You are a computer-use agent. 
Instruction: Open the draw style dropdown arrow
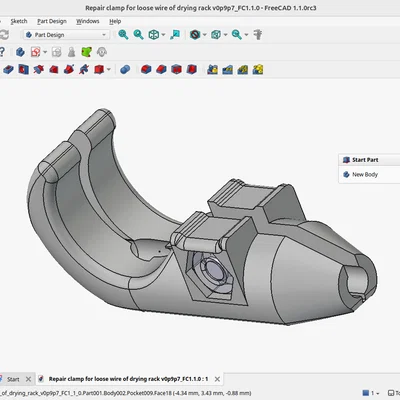204,35
